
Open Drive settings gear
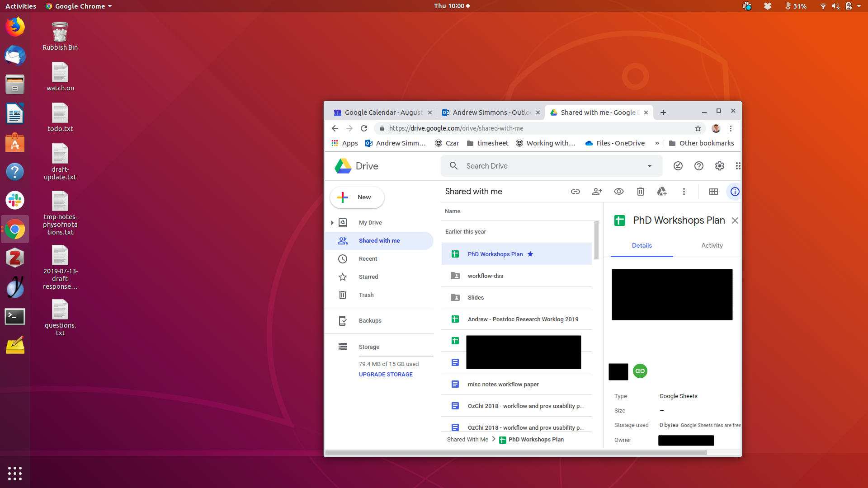[x=719, y=166]
